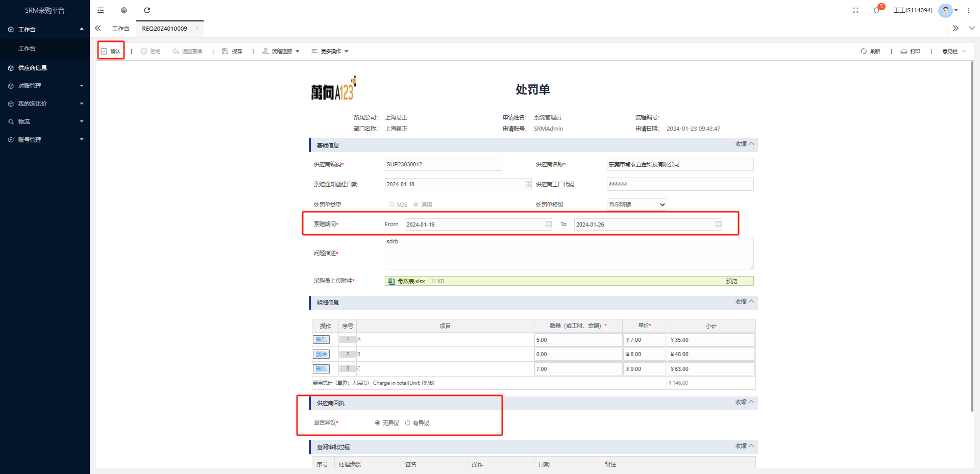
Task: Select the SQE radio button
Action: point(391,205)
